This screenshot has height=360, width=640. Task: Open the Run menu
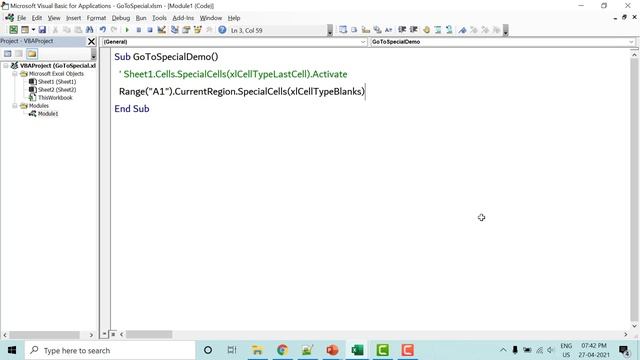click(x=141, y=18)
